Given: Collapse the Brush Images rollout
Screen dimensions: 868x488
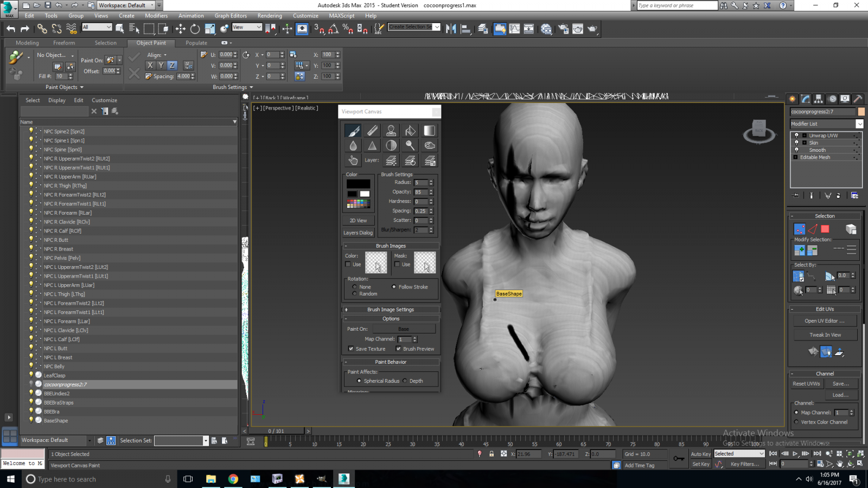Looking at the screenshot, I should (x=391, y=246).
